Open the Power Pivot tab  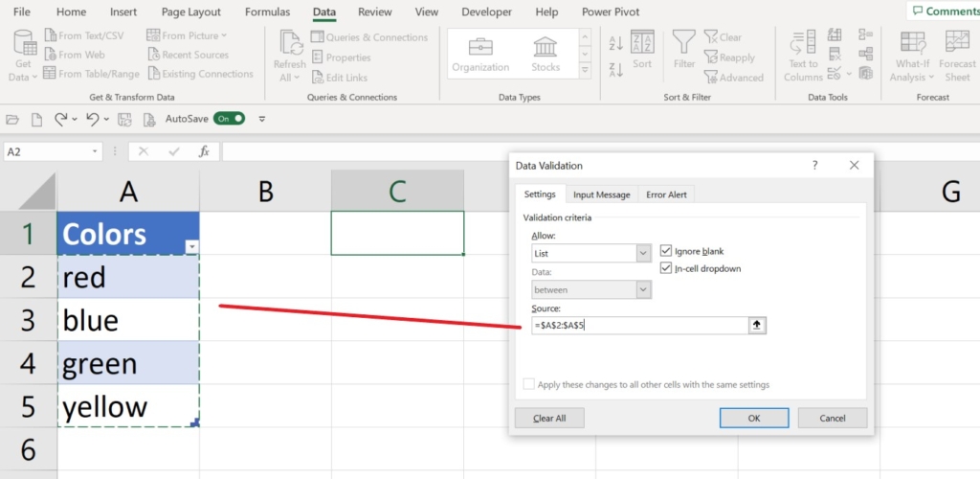coord(611,11)
